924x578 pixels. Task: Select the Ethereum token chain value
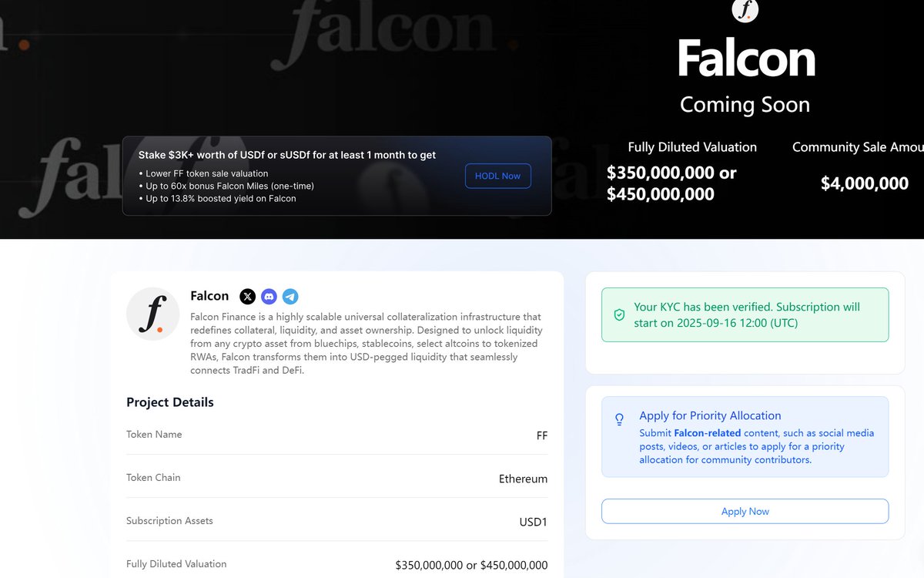click(523, 479)
